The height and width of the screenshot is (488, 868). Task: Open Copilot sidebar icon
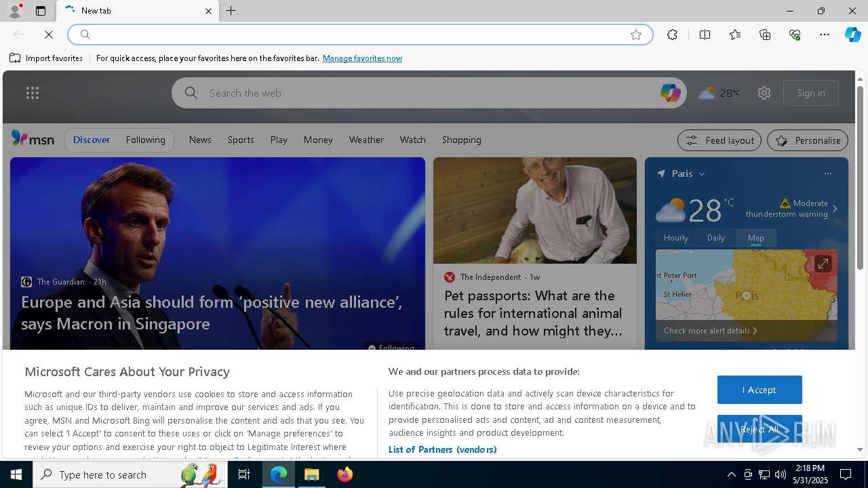click(852, 35)
